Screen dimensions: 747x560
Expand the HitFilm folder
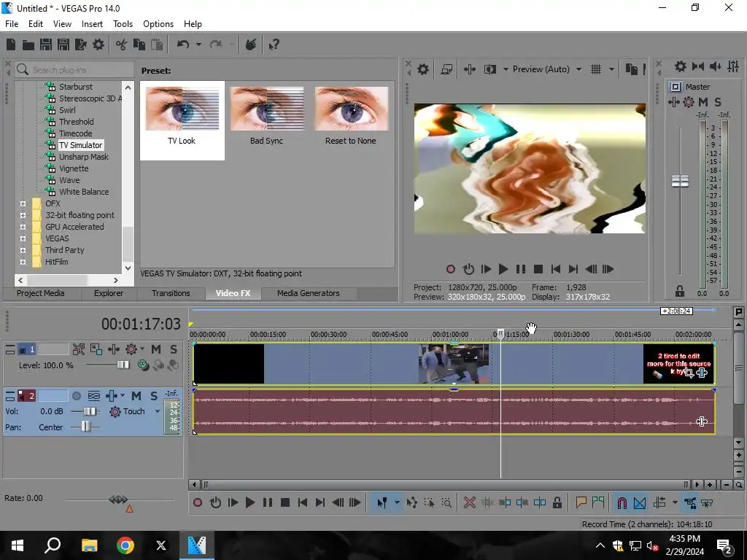pos(23,262)
